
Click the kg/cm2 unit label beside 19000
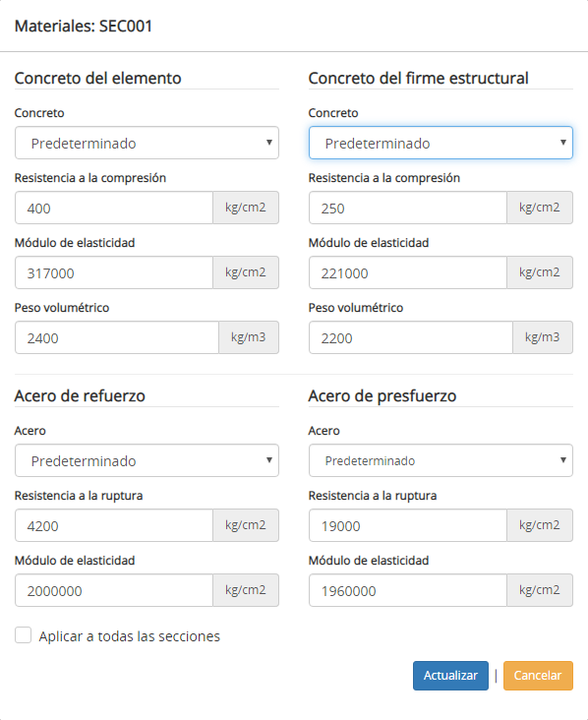540,525
